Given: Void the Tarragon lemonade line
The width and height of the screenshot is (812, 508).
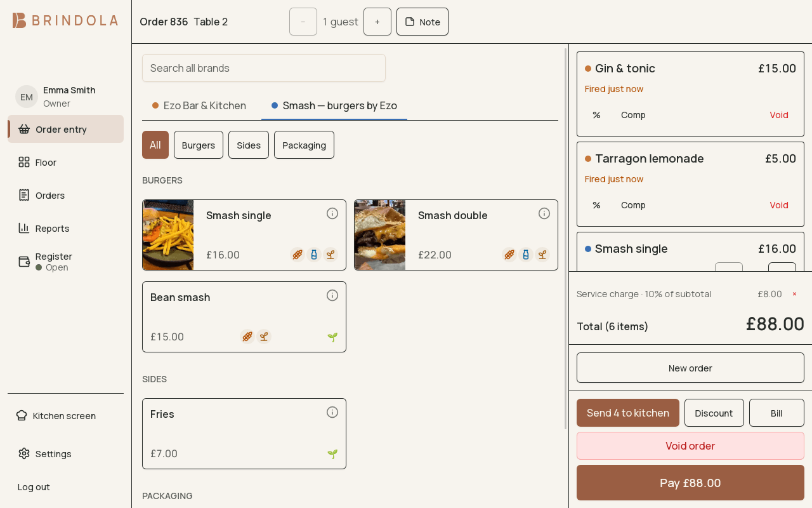Looking at the screenshot, I should tap(779, 205).
